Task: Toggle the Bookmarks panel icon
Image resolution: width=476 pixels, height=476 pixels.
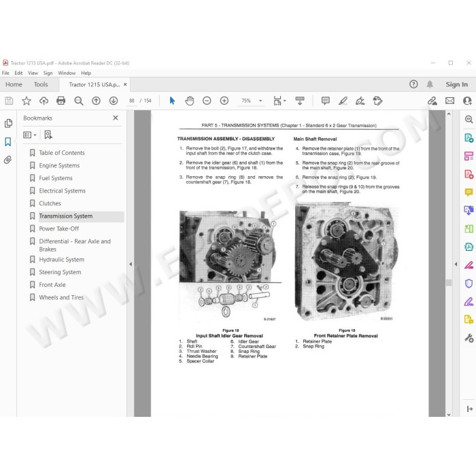Action: [x=8, y=141]
